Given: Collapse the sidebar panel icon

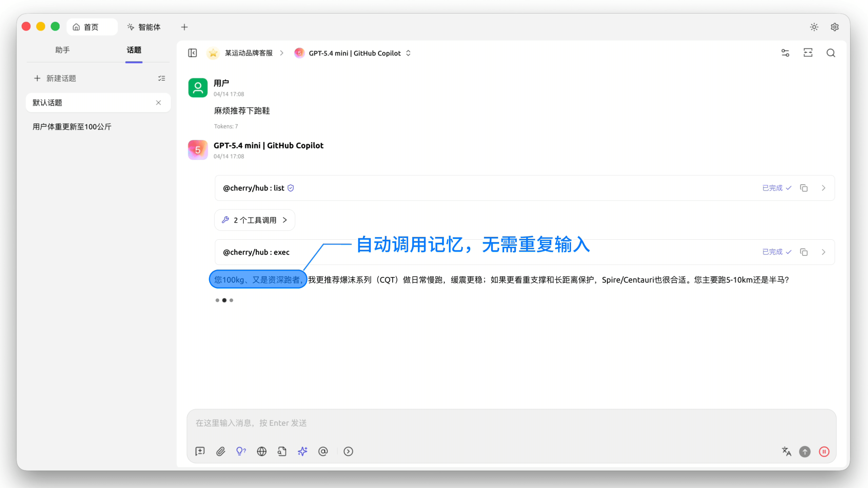Looking at the screenshot, I should [192, 53].
